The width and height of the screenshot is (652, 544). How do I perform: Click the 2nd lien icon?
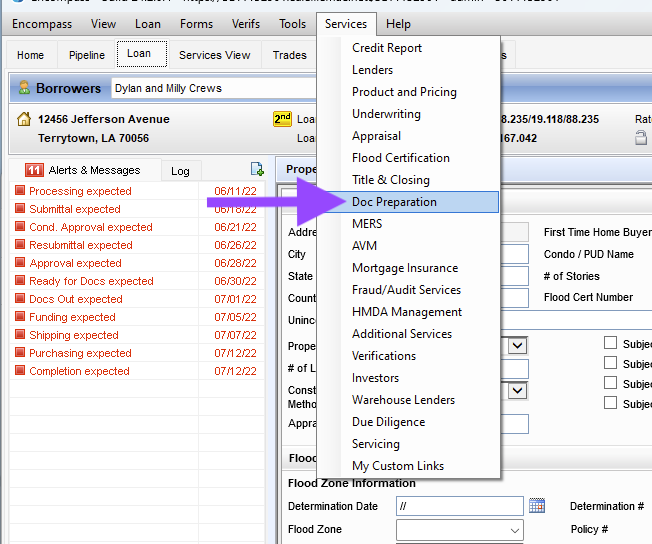point(282,119)
